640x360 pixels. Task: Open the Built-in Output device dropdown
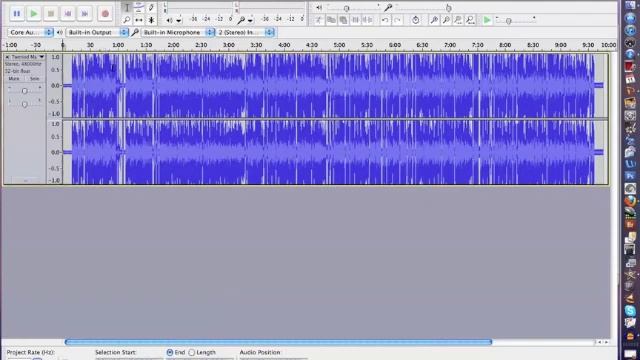tap(97, 32)
